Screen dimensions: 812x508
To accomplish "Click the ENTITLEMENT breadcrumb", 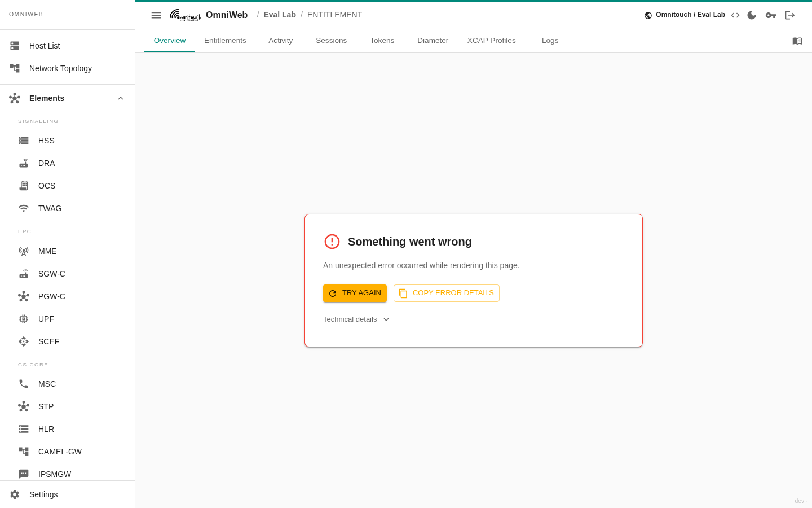I will tap(335, 15).
